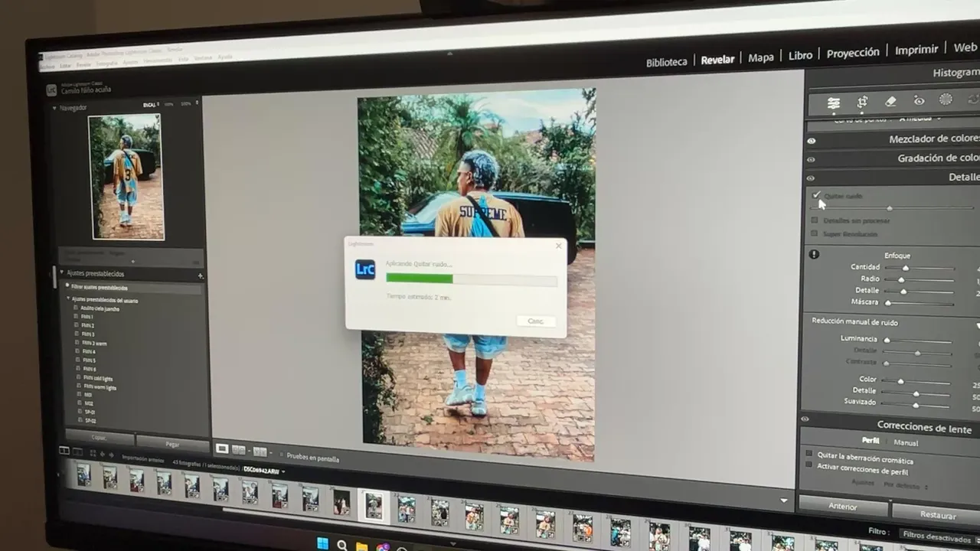Add a new preset with plus icon
The width and height of the screenshot is (980, 551).
(201, 275)
